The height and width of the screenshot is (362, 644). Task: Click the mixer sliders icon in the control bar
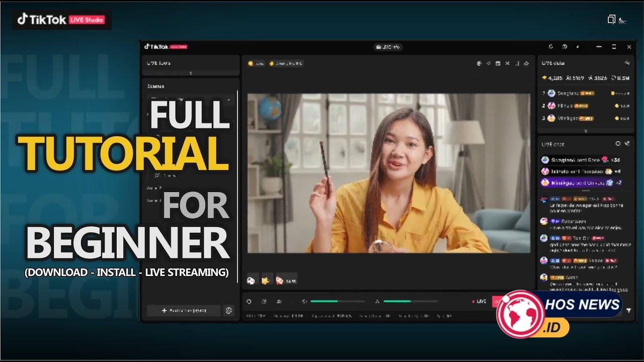pyautogui.click(x=279, y=302)
